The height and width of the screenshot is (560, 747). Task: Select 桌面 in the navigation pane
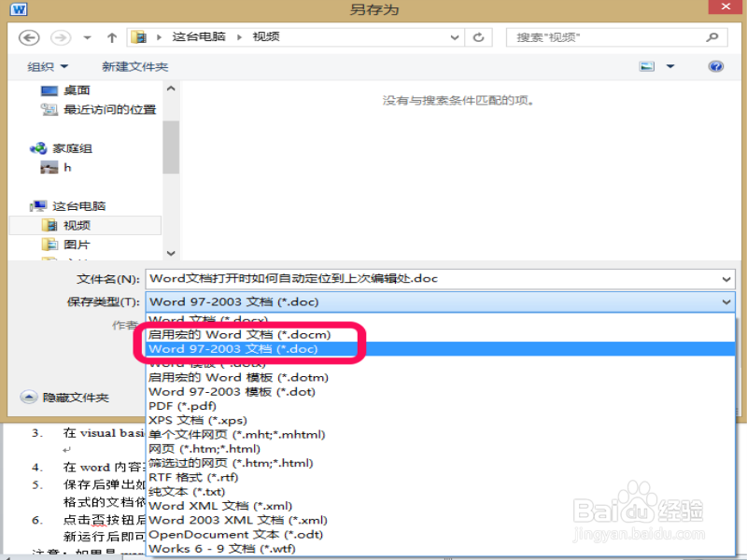tap(77, 91)
